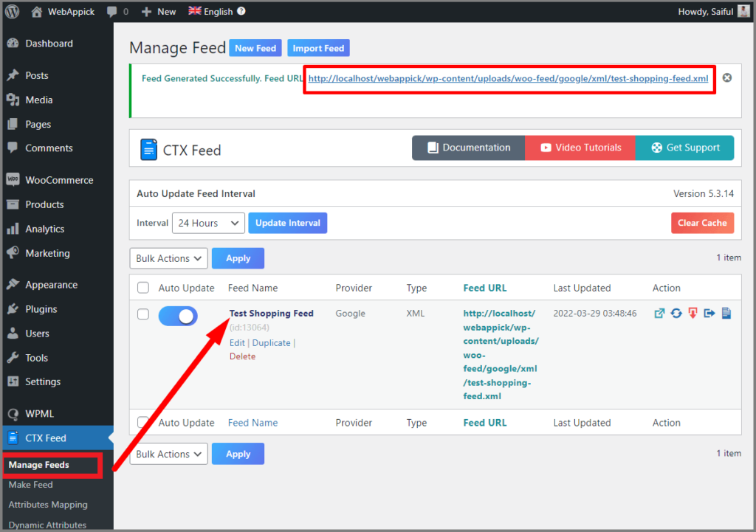Open the Manage Feeds submenu item
Image resolution: width=756 pixels, height=532 pixels.
tap(38, 465)
